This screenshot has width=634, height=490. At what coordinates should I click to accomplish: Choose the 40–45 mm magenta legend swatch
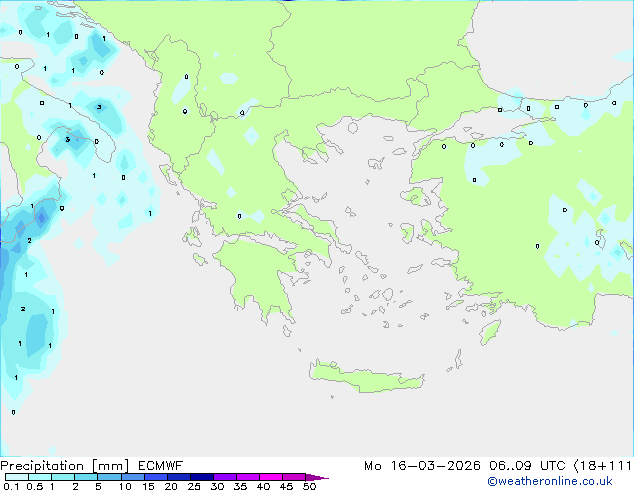click(271, 477)
